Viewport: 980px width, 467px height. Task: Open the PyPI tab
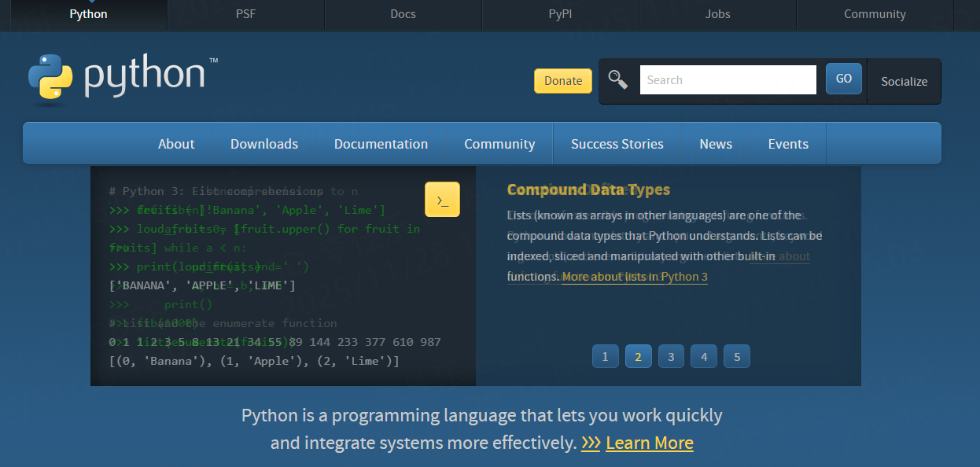[560, 13]
